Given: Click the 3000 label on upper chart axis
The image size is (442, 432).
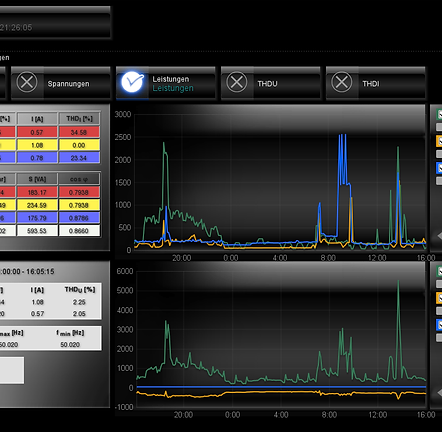Looking at the screenshot, I should (x=123, y=114).
